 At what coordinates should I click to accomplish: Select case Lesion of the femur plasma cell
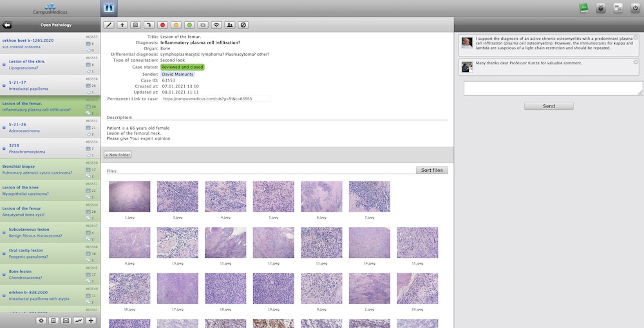(50, 106)
